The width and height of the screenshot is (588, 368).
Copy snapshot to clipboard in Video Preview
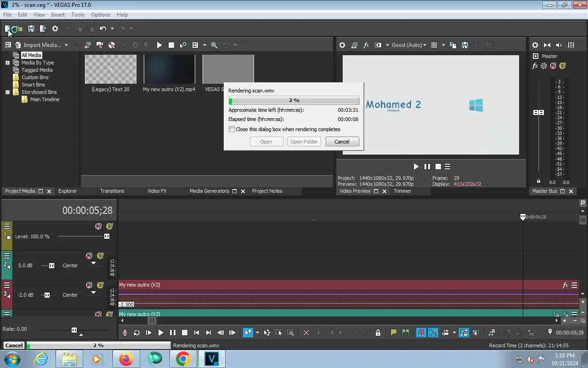coord(453,45)
